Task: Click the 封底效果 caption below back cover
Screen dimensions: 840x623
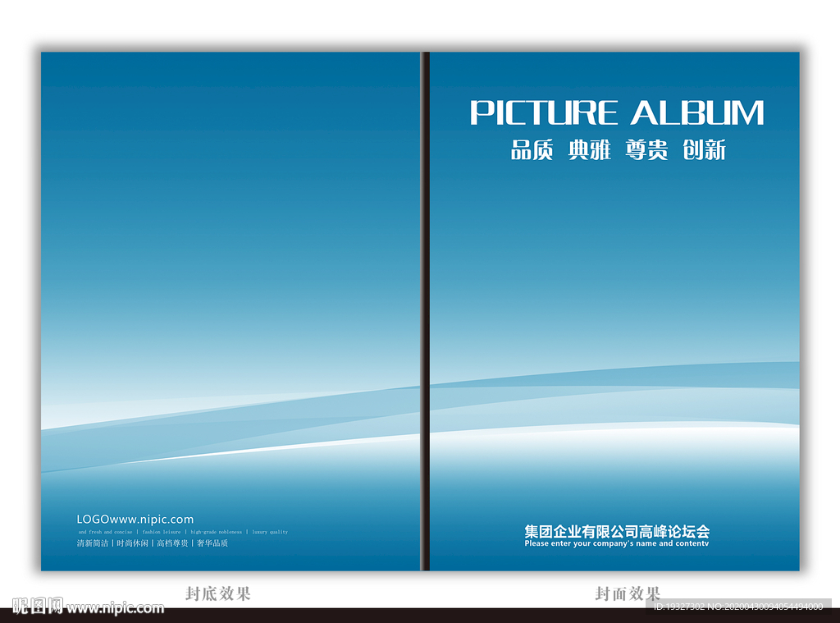Action: point(218,593)
